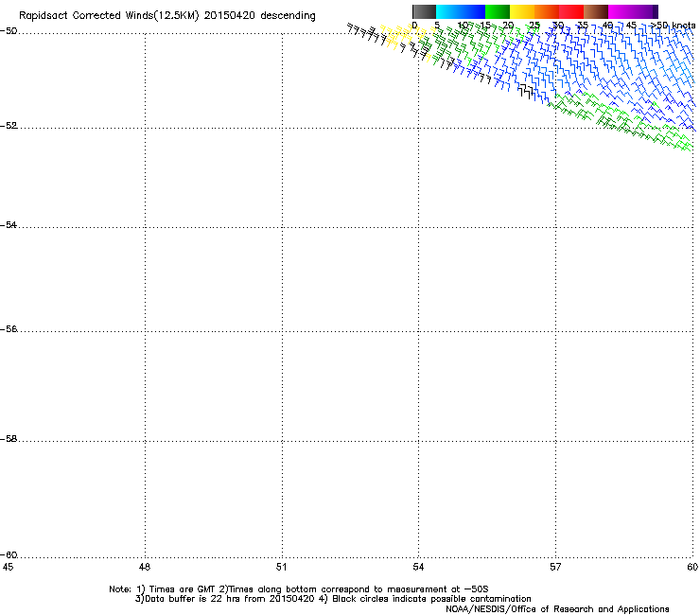
Task: Click the note 'Data buffer is 22 hrs'
Action: coord(194,599)
